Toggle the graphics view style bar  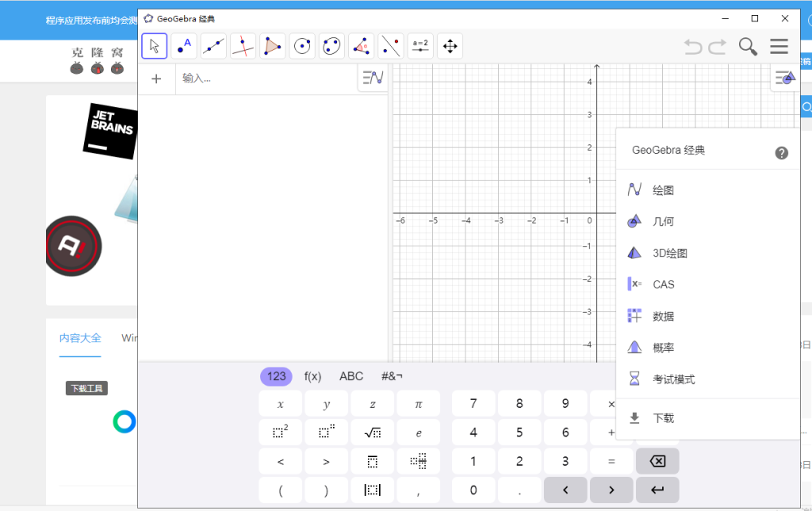tap(784, 78)
